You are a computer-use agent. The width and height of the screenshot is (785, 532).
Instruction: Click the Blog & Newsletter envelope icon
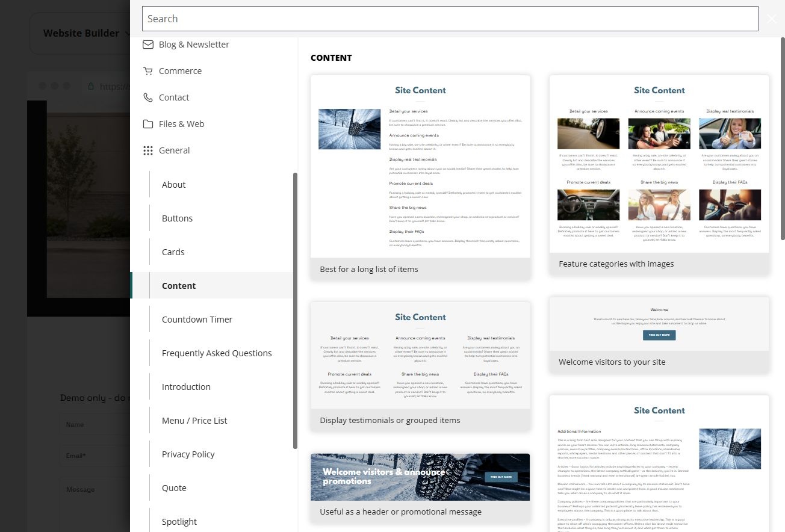(x=147, y=45)
